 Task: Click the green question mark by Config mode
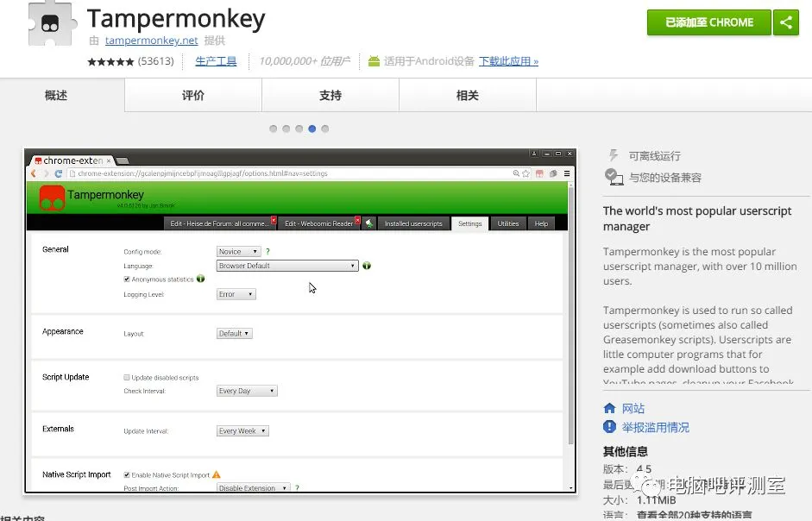click(268, 251)
